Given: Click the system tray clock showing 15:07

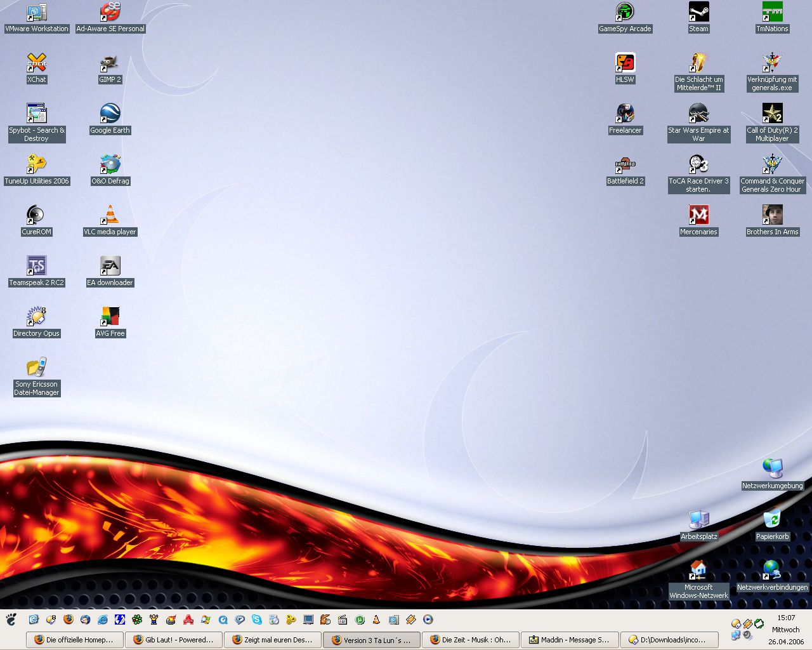Looking at the screenshot, I should [x=786, y=618].
